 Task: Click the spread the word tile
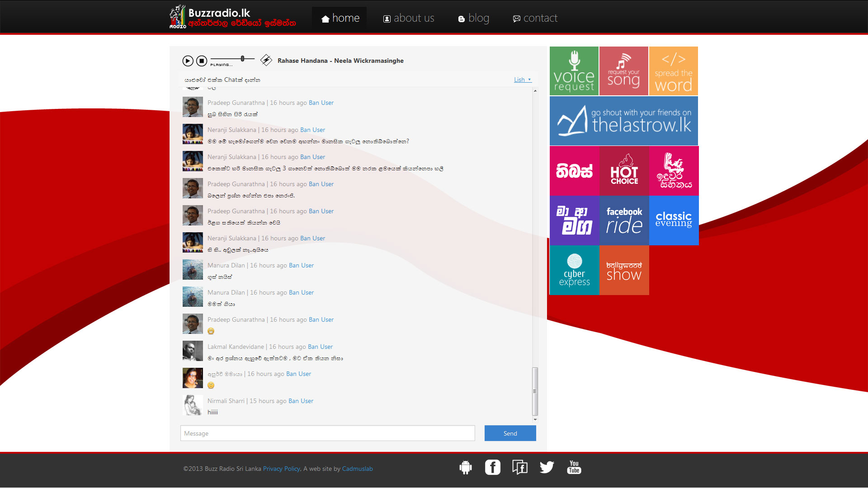pos(673,71)
